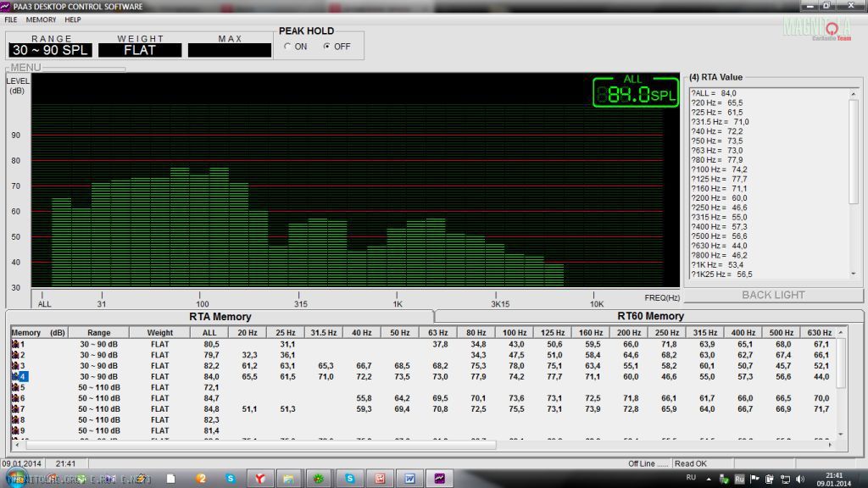Open the second Skype taskbar icon beside the red app
Viewport: 868px width, 488px height.
coord(349,479)
